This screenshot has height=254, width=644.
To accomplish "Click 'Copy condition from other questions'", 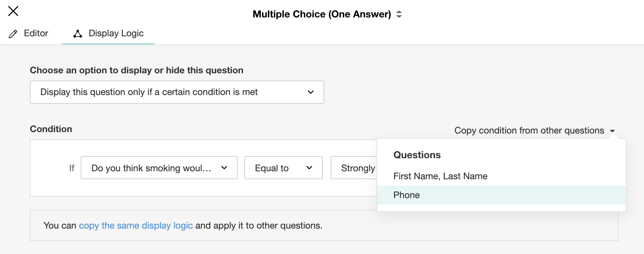I will click(529, 131).
